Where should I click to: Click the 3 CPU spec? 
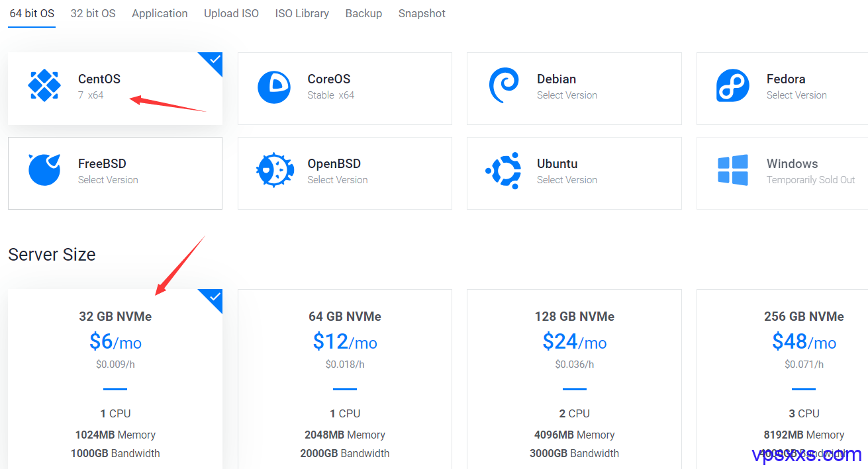point(804,414)
